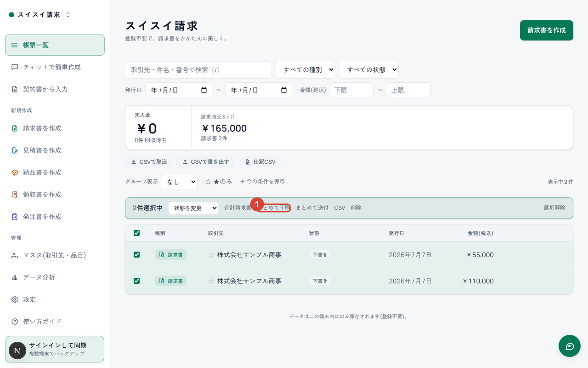Star the ¥55,000 row's 株式会社サンプル商事

point(211,255)
